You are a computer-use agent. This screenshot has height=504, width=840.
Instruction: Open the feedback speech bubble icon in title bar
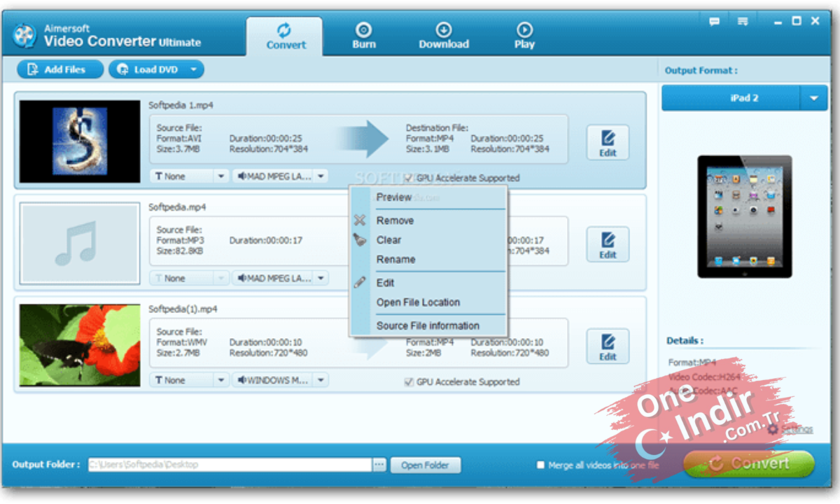(x=715, y=22)
